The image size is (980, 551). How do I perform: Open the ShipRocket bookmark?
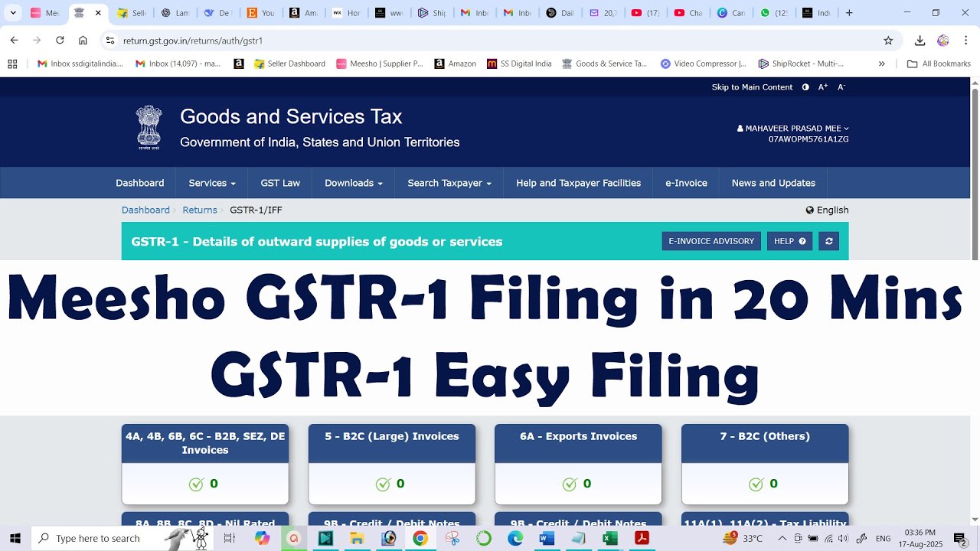coord(801,64)
